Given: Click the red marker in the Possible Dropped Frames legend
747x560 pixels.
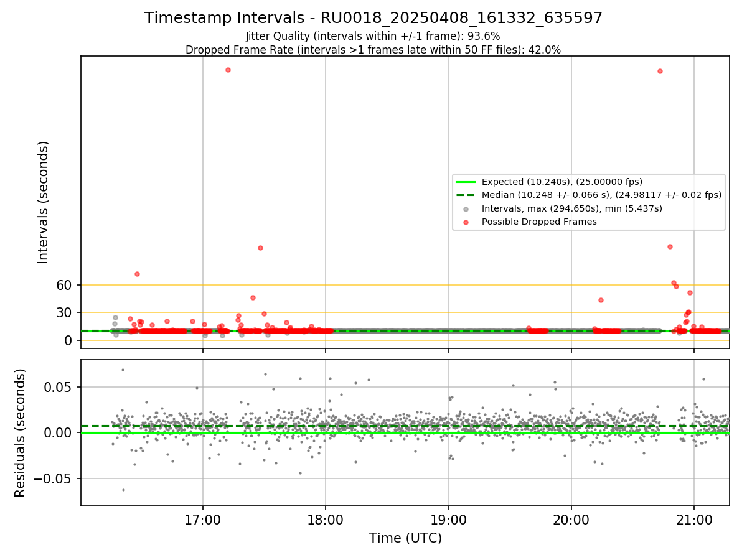Looking at the screenshot, I should (x=466, y=222).
